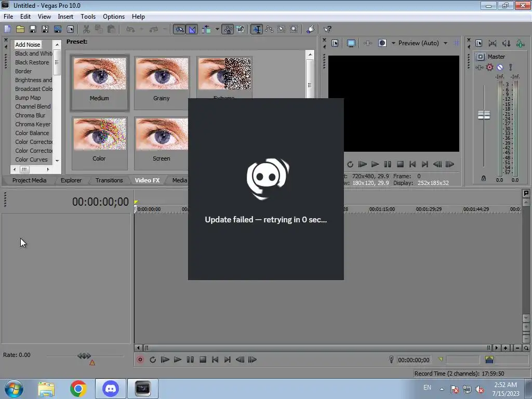Pause playback in video preview
The image size is (532, 399).
pyautogui.click(x=388, y=164)
